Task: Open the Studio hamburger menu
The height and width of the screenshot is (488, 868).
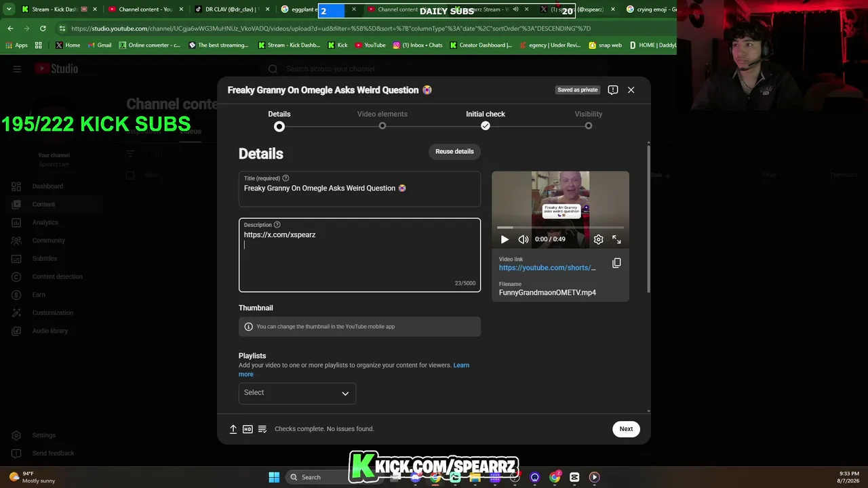Action: click(17, 68)
